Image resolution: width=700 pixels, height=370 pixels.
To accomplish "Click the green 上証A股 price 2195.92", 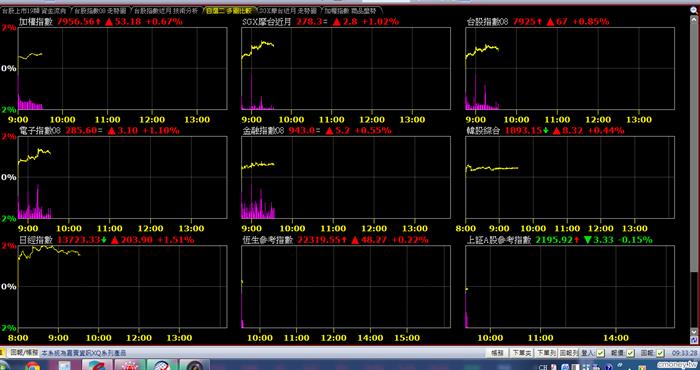I will pyautogui.click(x=554, y=240).
